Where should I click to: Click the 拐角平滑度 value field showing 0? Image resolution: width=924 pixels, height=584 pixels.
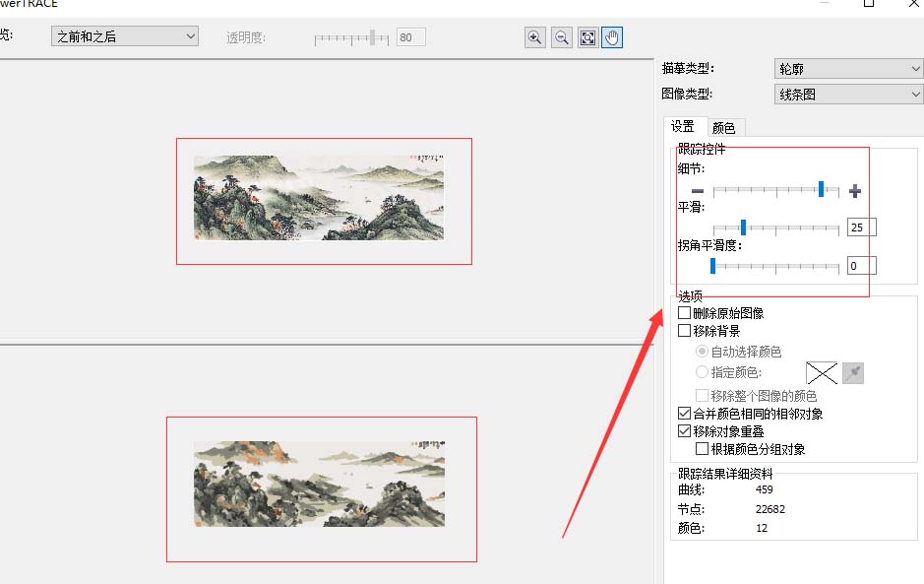862,266
